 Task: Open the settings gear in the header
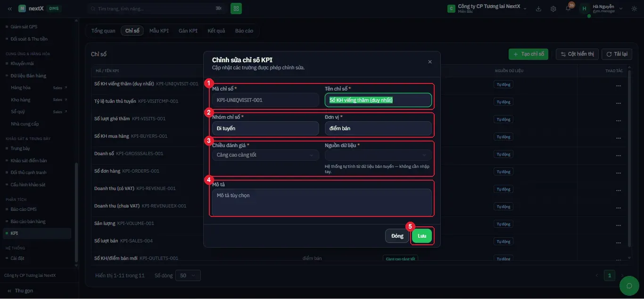click(553, 8)
